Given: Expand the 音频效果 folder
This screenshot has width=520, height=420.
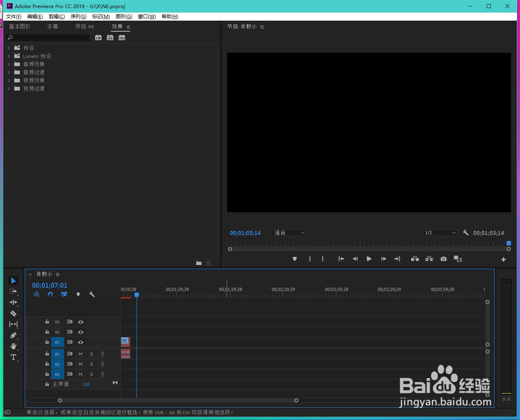Looking at the screenshot, I should 9,64.
